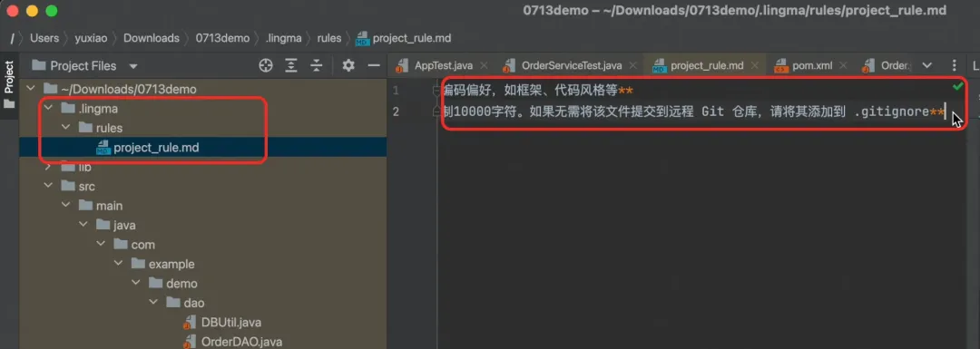The image size is (980, 349).
Task: Click the rules folder icon
Action: [x=85, y=128]
